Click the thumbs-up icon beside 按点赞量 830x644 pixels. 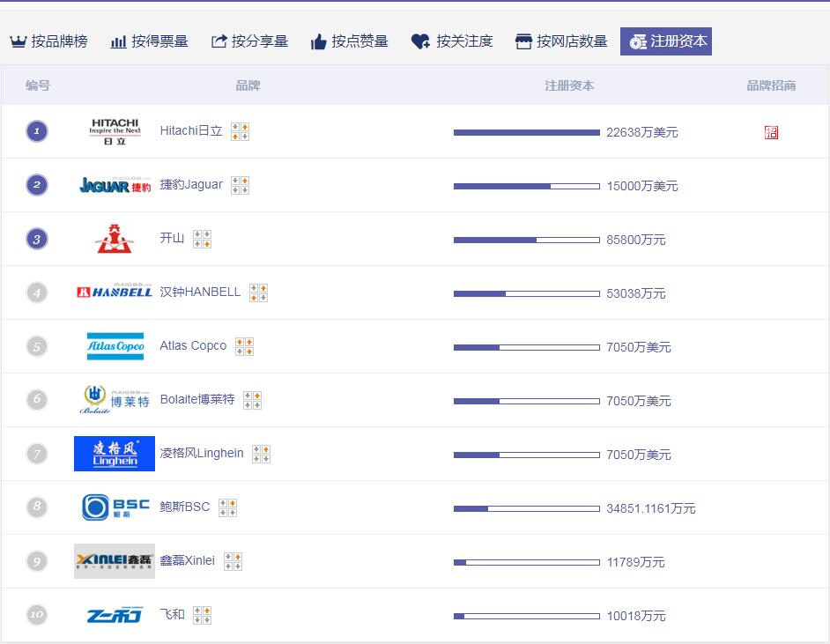pos(318,41)
